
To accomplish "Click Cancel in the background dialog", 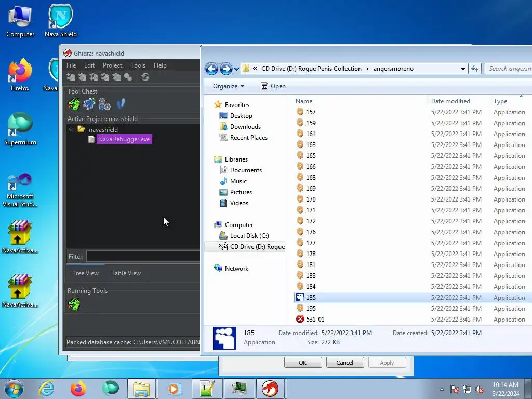I will click(345, 363).
